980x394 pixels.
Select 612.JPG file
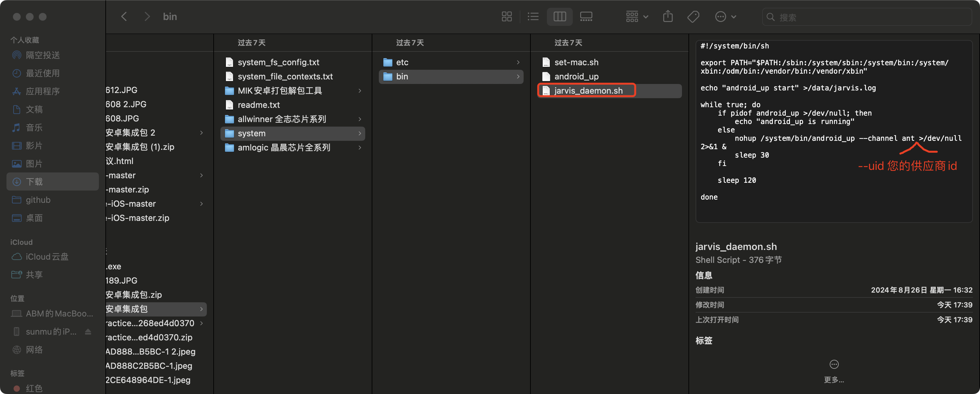pyautogui.click(x=156, y=90)
